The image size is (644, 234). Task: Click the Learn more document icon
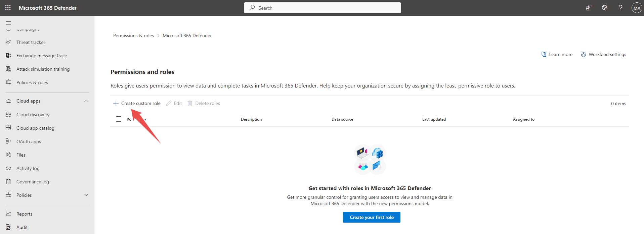(x=544, y=54)
